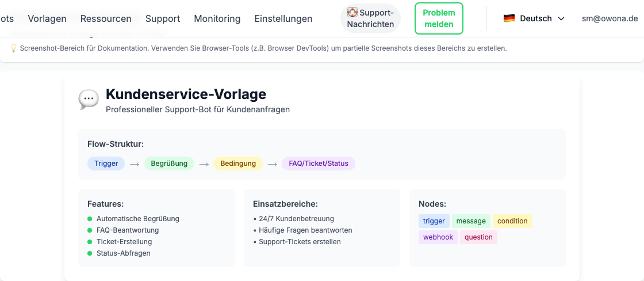Click the Support-Tickets erstellen text
This screenshot has width=644, height=281.
click(x=300, y=241)
